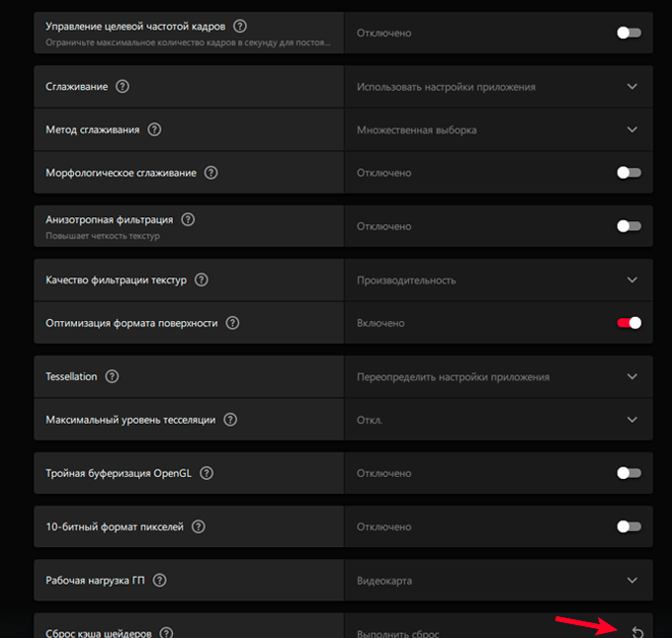Enable 10-битный формат пикселей switch
Image resolution: width=672 pixels, height=638 pixels.
[629, 526]
